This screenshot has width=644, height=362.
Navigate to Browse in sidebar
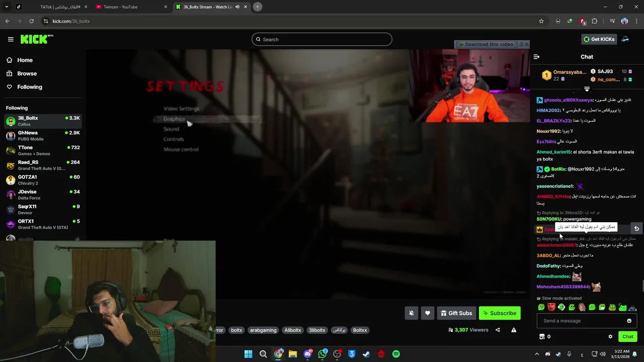(x=22, y=73)
